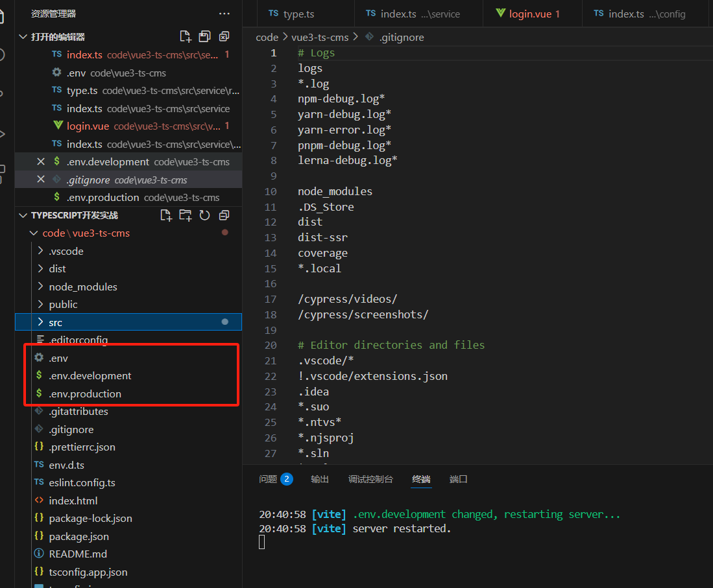Expand the src folder
The width and height of the screenshot is (713, 588).
[40, 322]
